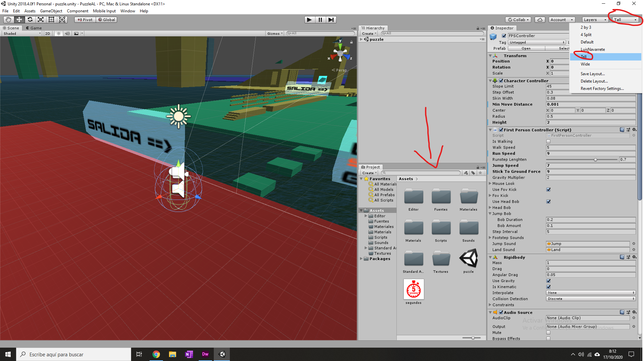Click the Step frame button
This screenshot has width=644, height=361.
[331, 20]
